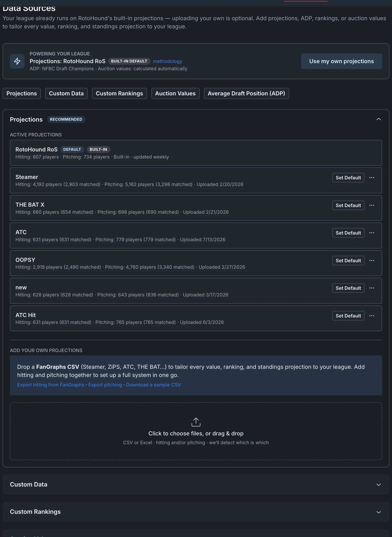The image size is (392, 537).
Task: Click the BUILT-IN DEFAULT badge
Action: [x=129, y=61]
